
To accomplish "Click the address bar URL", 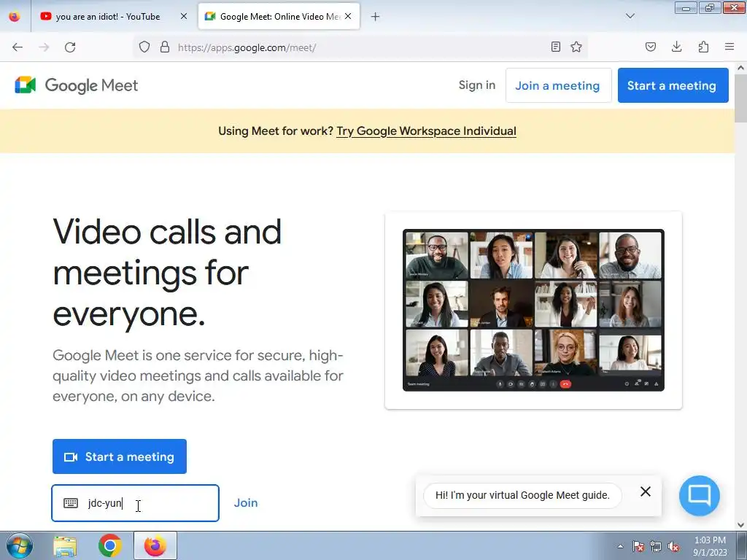I will point(247,47).
